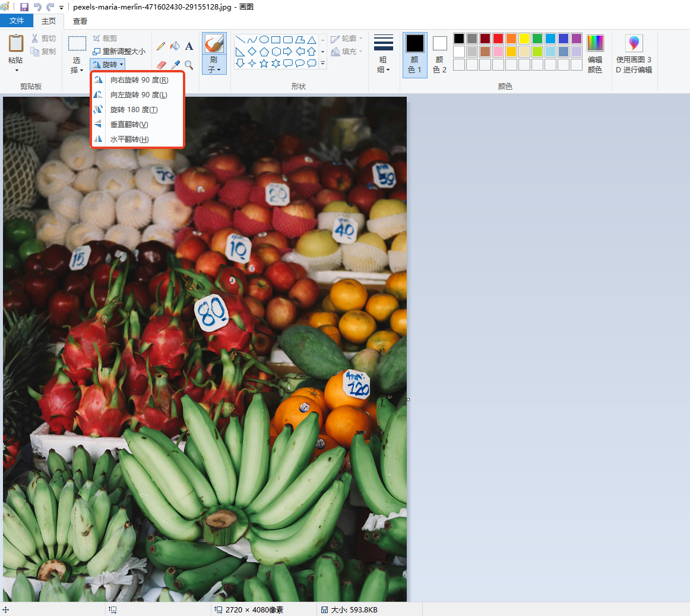This screenshot has width=690, height=616.
Task: Pick the Fill with color bucket tool
Action: click(x=175, y=46)
